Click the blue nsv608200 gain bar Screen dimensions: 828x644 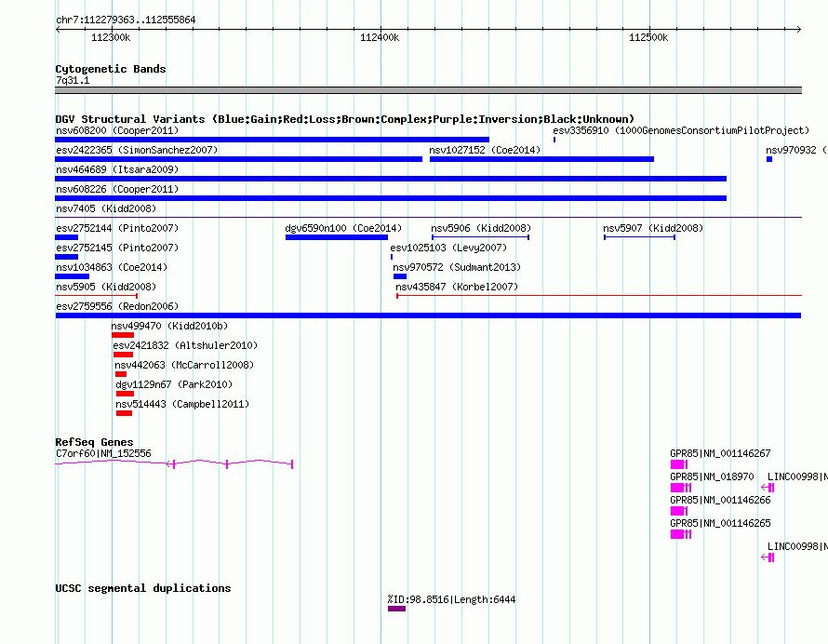pos(272,140)
